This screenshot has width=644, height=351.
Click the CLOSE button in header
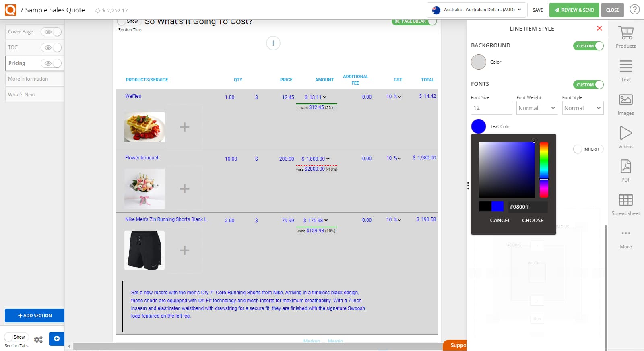(x=612, y=10)
